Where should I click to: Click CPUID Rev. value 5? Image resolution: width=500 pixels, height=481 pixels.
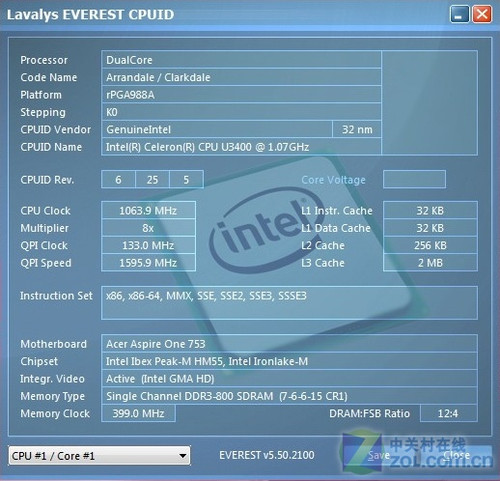click(186, 180)
